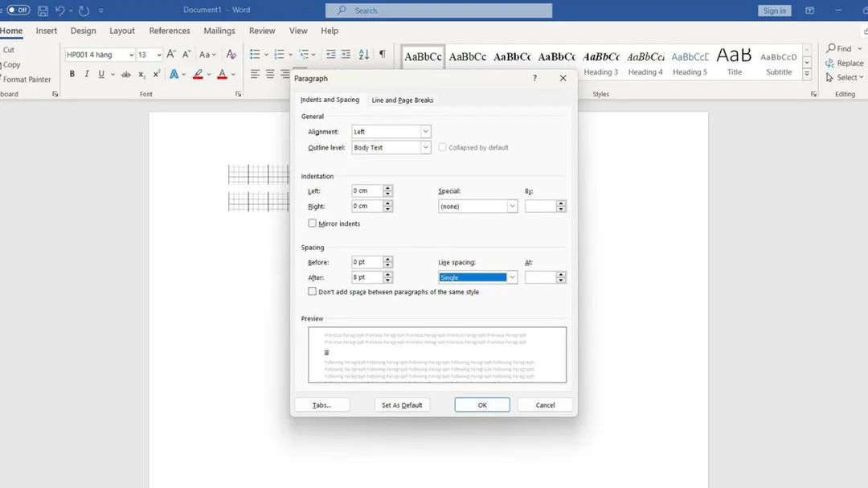Expand the Alignment dropdown

click(x=425, y=132)
